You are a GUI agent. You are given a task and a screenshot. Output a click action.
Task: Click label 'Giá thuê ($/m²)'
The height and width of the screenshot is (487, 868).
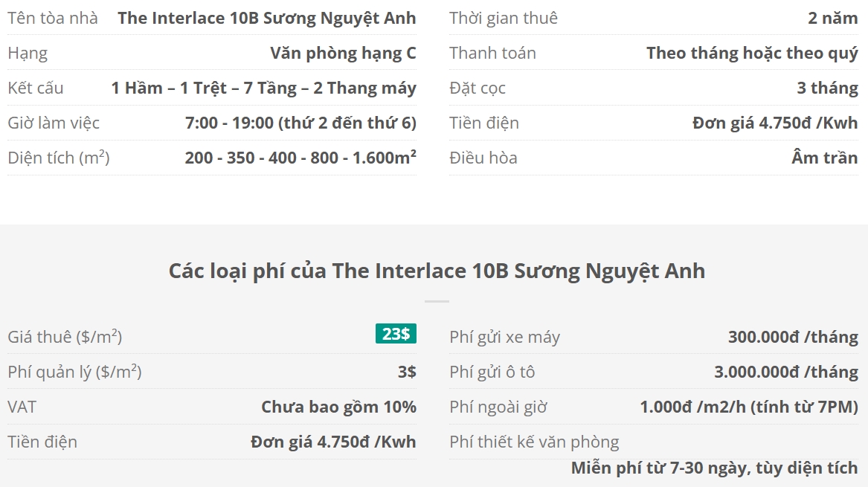65,337
